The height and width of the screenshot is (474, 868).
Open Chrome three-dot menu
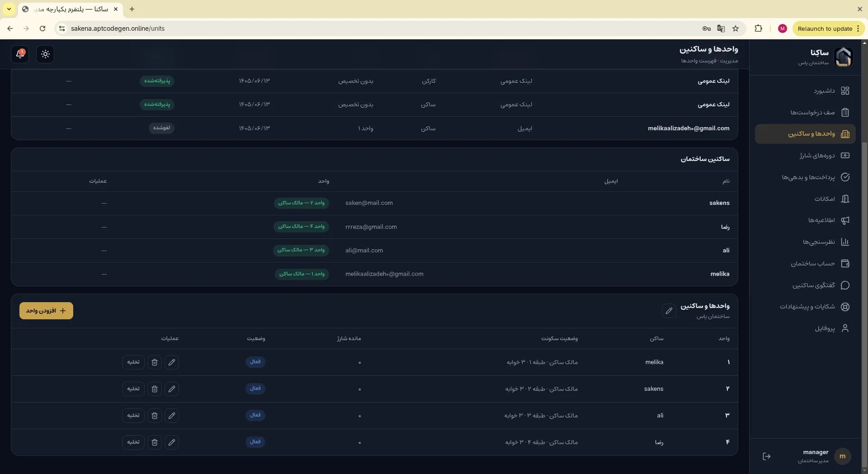(858, 28)
